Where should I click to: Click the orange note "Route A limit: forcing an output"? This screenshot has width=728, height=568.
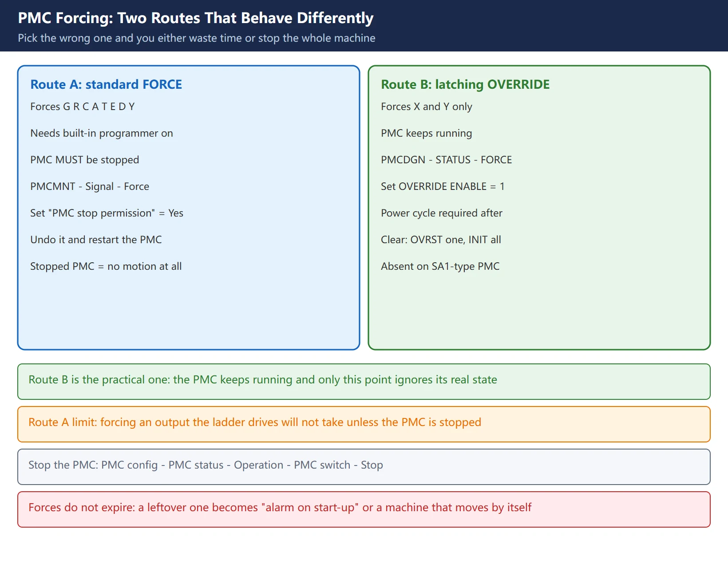(x=364, y=424)
